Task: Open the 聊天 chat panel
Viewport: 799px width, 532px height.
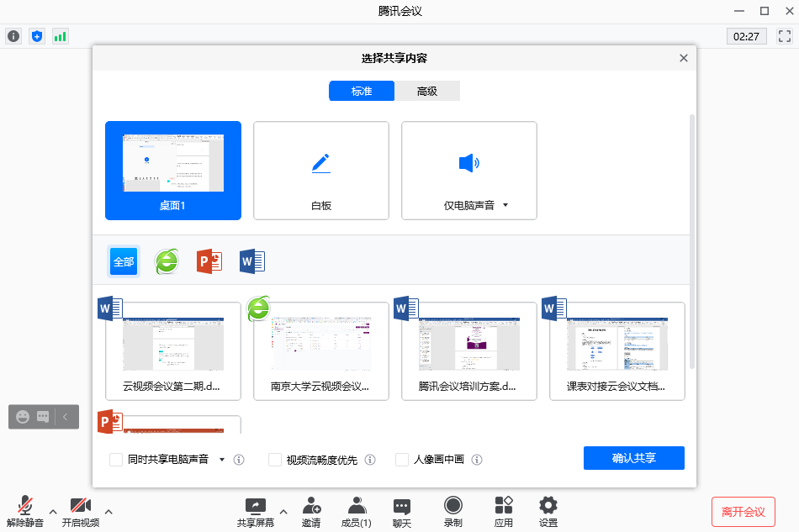Action: 401,512
